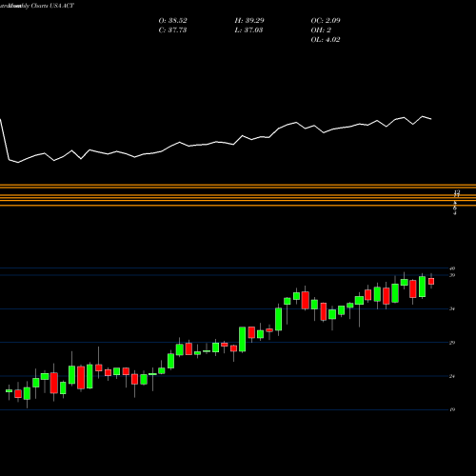
Task: Click the close price value C: 37.73
Action: point(172,30)
